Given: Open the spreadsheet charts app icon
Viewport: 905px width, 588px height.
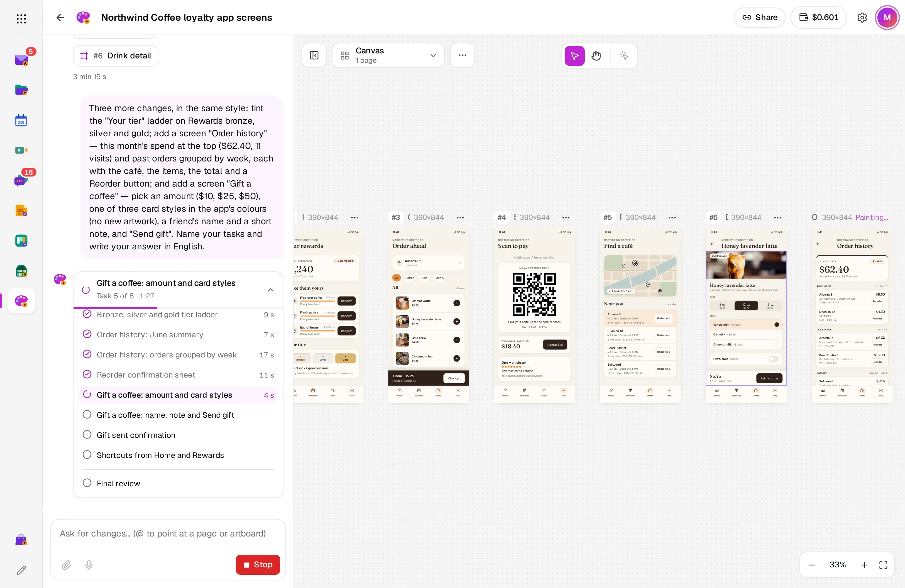Looking at the screenshot, I should 21,271.
